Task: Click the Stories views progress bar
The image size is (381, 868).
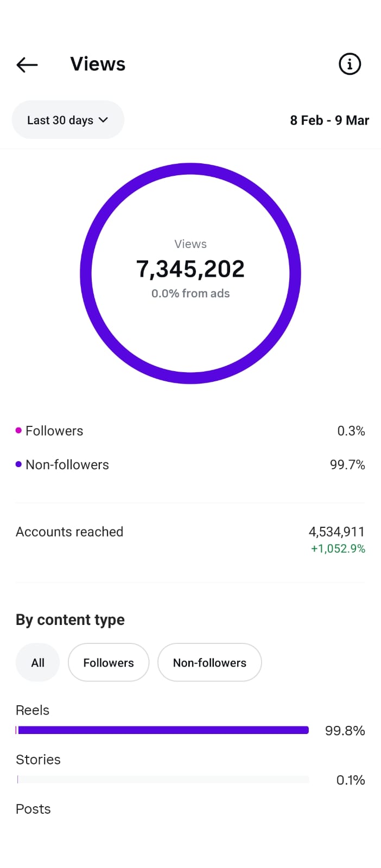Action: pyautogui.click(x=163, y=780)
